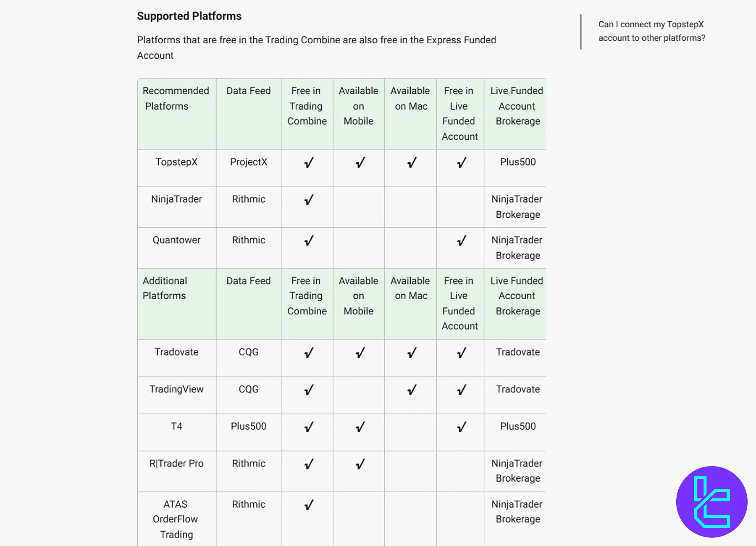Click the Additional Platforms section header

click(165, 288)
